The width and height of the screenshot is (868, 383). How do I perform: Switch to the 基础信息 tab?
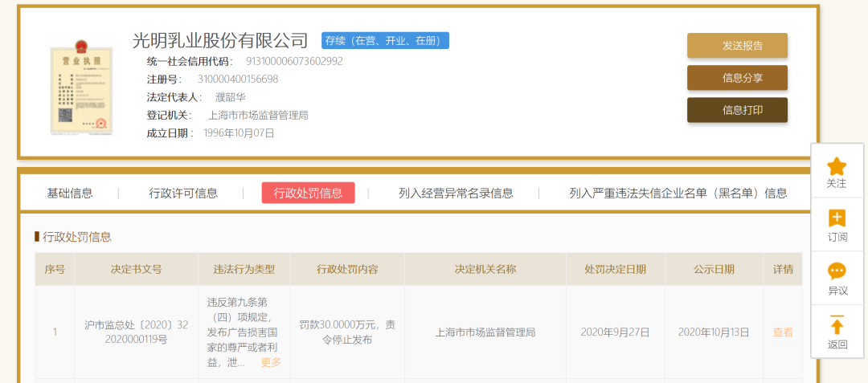(70, 193)
